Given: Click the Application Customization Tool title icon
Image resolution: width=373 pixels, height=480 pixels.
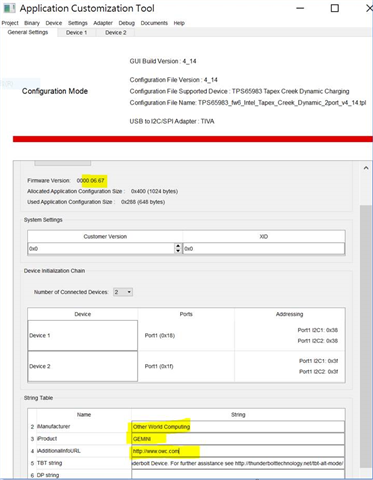Looking at the screenshot, I should [x=9, y=8].
